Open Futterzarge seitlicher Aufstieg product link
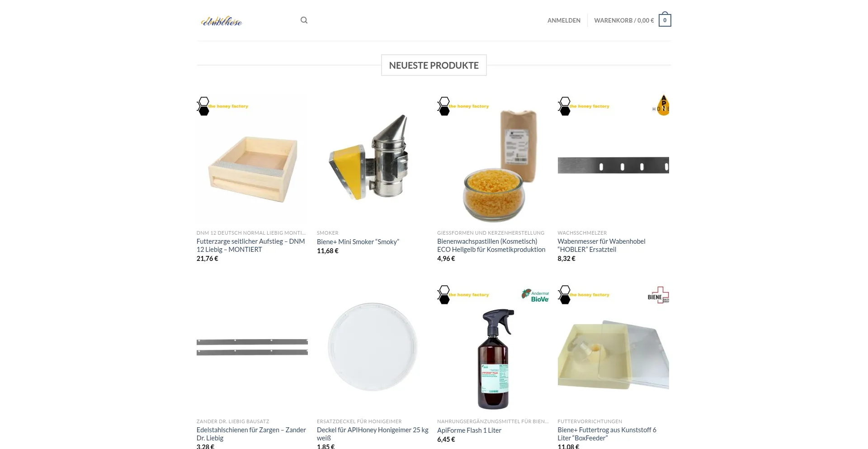 (x=251, y=246)
